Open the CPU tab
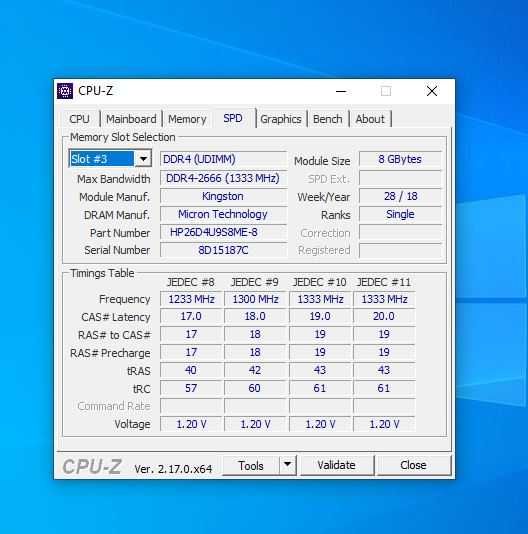The width and height of the screenshot is (528, 534). pos(79,119)
